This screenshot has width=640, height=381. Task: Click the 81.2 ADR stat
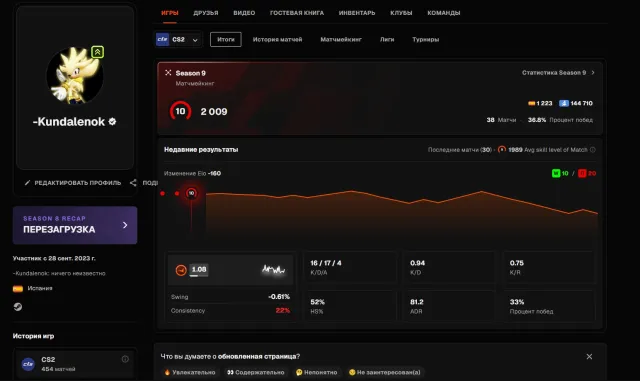coord(449,306)
